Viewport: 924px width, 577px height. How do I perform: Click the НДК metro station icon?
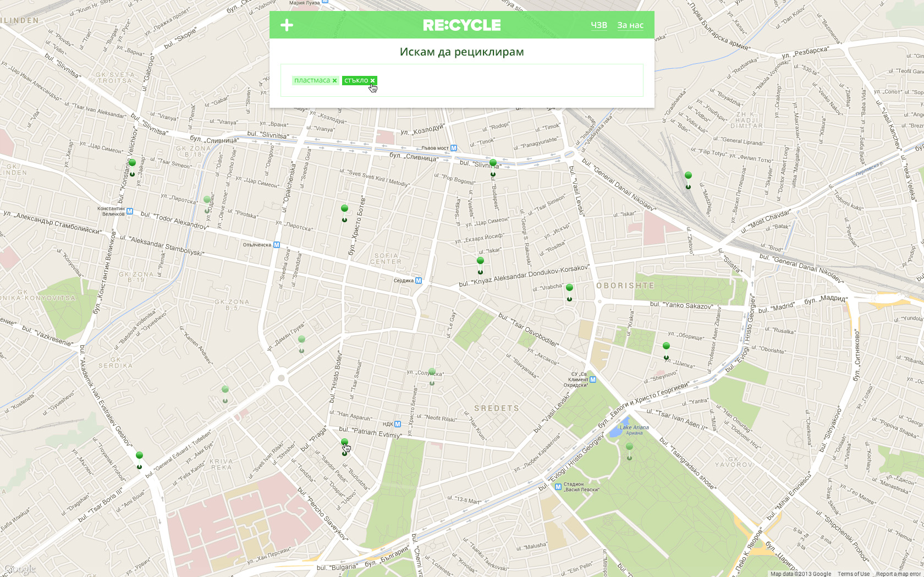pyautogui.click(x=398, y=424)
